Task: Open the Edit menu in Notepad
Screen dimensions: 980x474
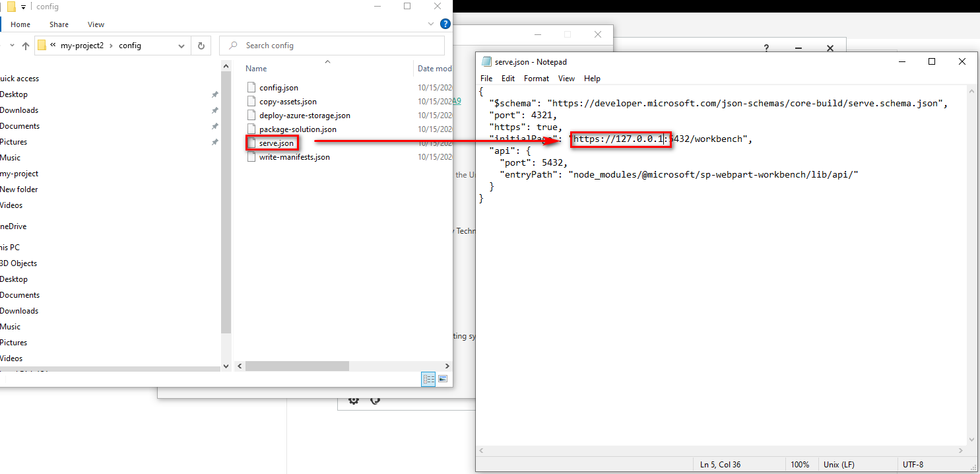Action: 508,78
